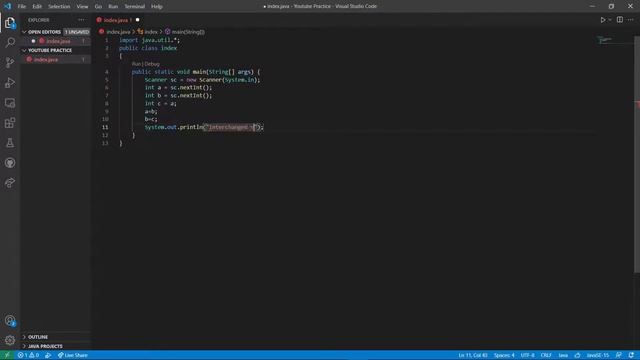Open the Extensions view
The image size is (640, 360).
10,123
